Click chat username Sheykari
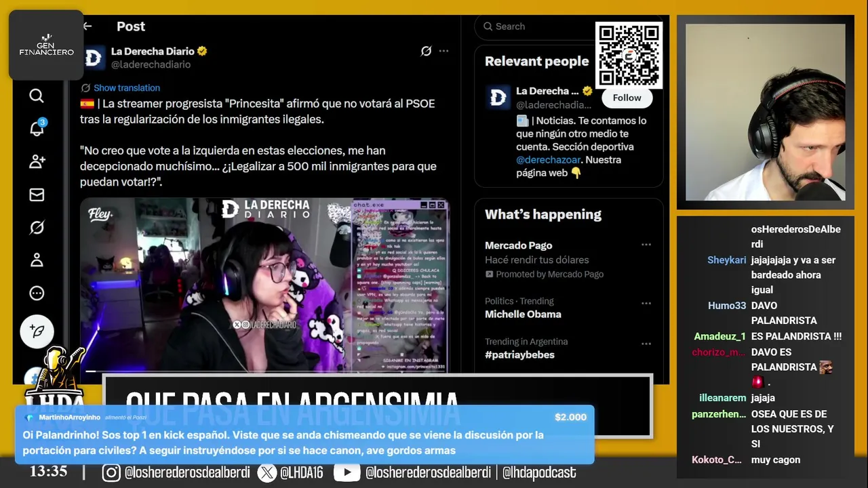 726,260
